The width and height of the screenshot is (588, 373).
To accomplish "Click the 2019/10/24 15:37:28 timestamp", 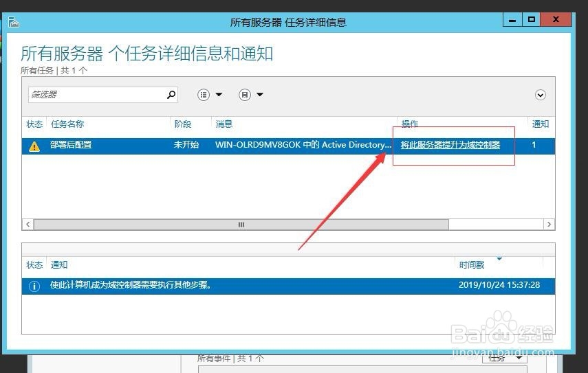I will coord(499,285).
